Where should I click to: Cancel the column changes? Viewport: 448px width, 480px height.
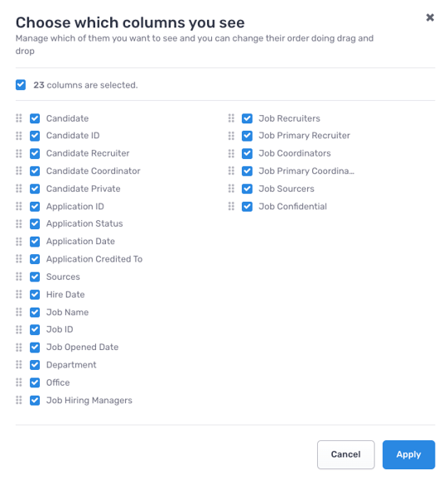(345, 454)
